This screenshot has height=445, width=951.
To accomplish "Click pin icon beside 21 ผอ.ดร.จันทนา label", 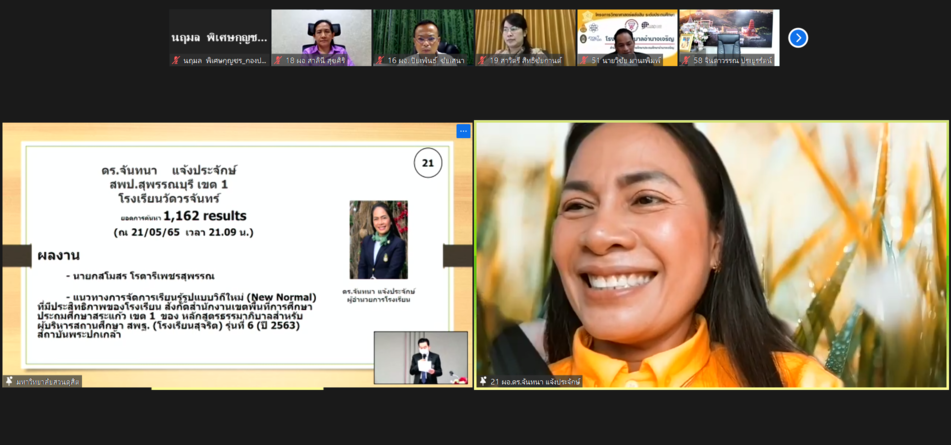I will pyautogui.click(x=483, y=381).
